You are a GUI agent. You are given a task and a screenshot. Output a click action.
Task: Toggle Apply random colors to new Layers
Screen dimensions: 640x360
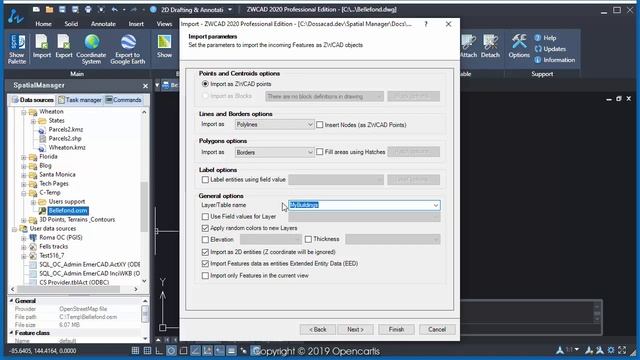pyautogui.click(x=205, y=228)
